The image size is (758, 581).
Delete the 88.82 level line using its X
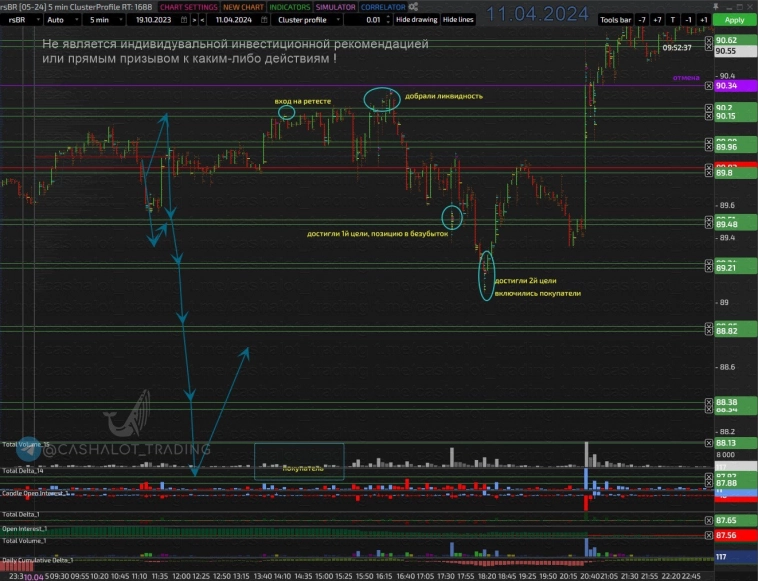point(709,331)
